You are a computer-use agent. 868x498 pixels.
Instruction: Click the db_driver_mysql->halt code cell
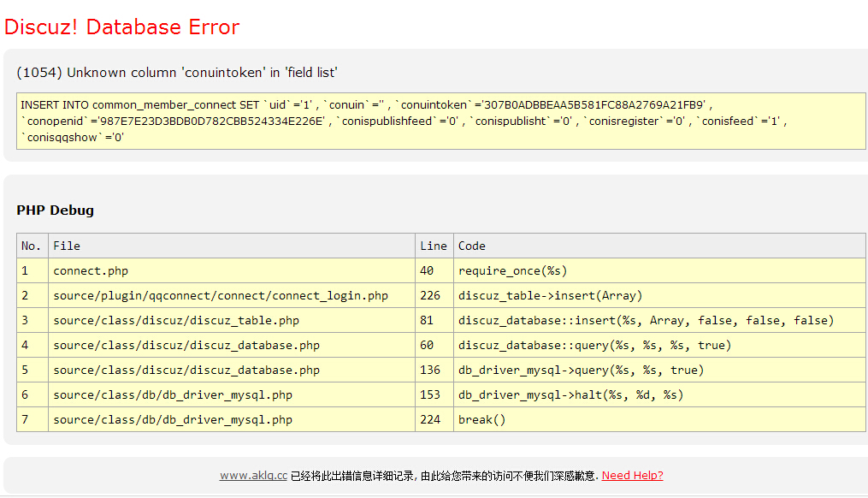coord(660,395)
